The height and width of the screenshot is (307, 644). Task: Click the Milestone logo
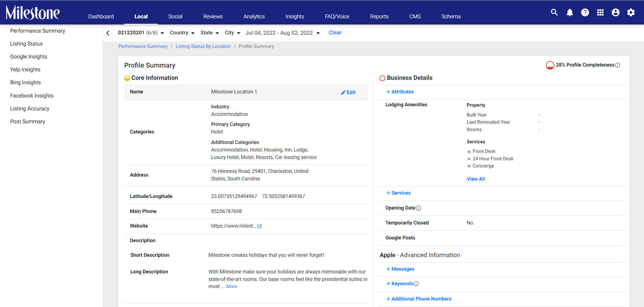coord(33,13)
